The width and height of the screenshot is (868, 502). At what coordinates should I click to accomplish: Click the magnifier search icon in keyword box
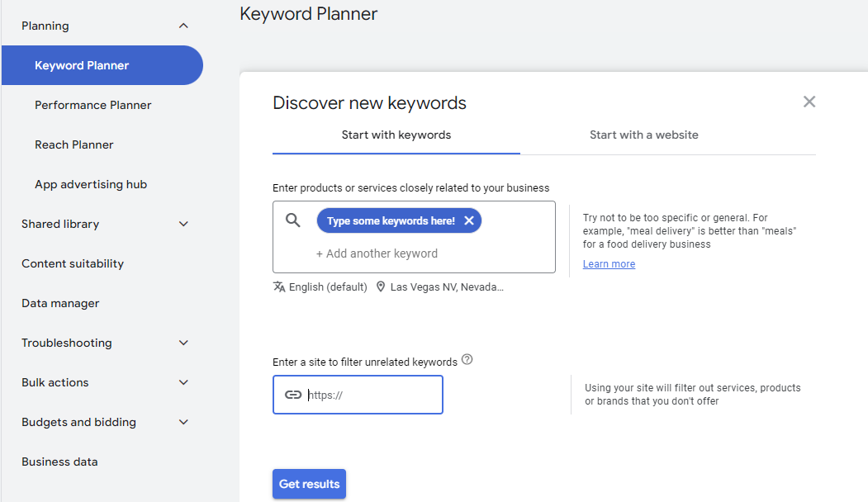point(293,220)
